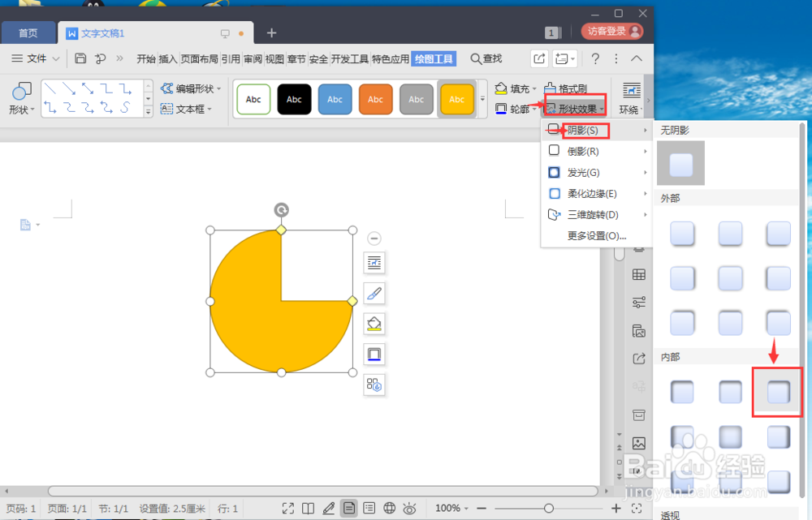Click the floating brush style icon
Image resolution: width=812 pixels, height=520 pixels.
374,294
